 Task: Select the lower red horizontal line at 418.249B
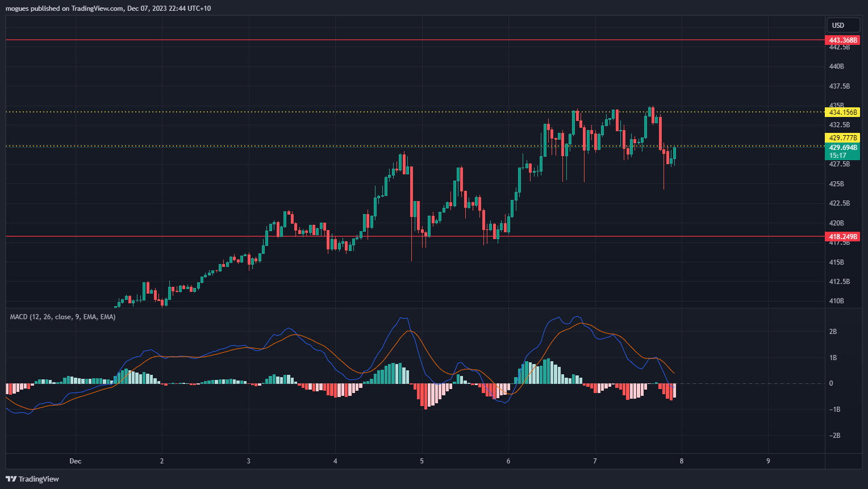pos(415,236)
